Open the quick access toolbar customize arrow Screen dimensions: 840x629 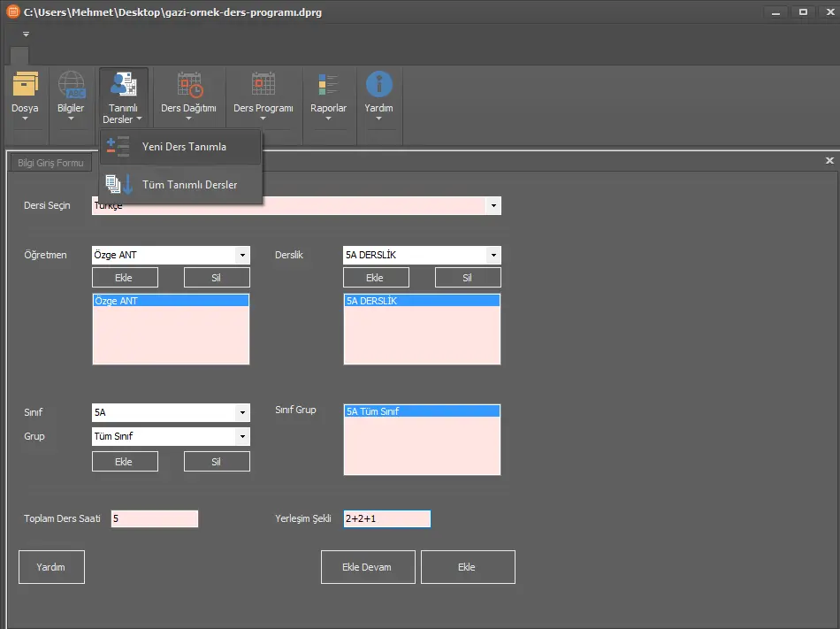(26, 35)
